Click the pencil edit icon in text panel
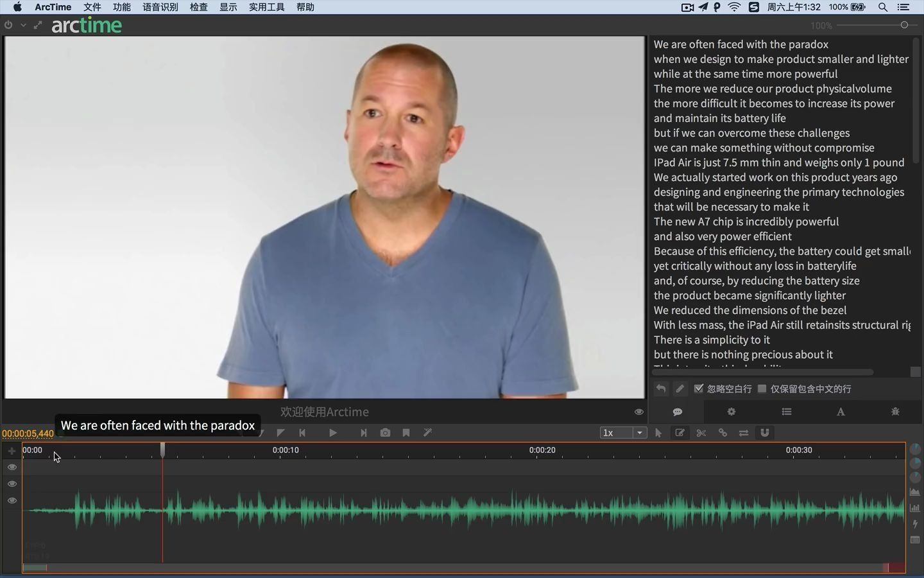 click(x=680, y=389)
